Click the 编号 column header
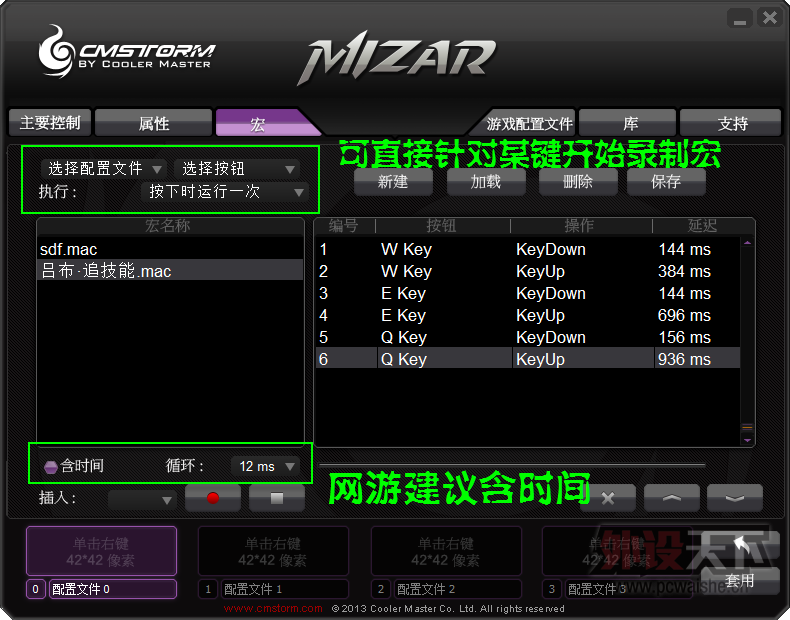Image resolution: width=790 pixels, height=620 pixels. 344,226
